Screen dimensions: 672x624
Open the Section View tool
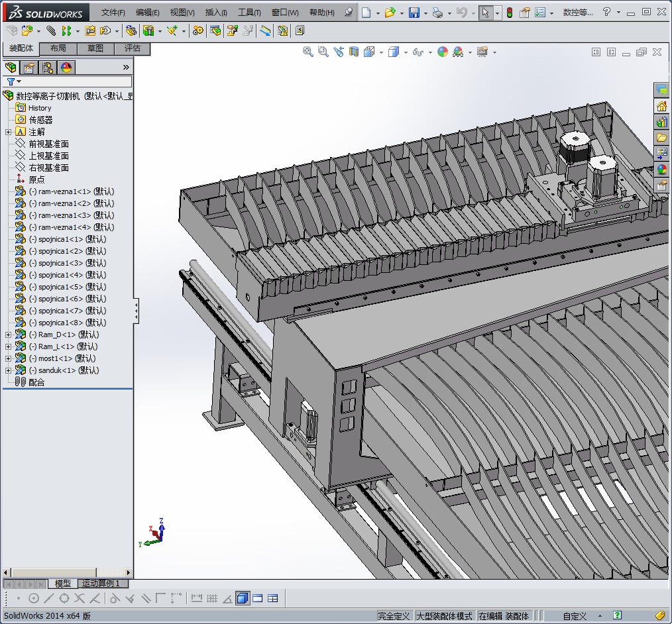354,52
